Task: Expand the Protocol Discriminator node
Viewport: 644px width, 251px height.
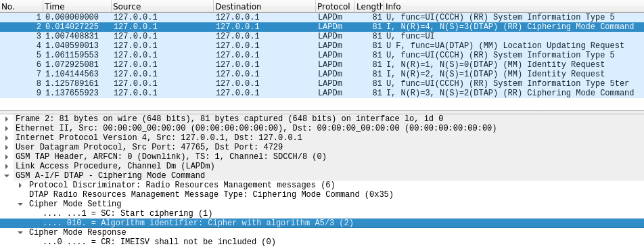Action: [x=20, y=185]
